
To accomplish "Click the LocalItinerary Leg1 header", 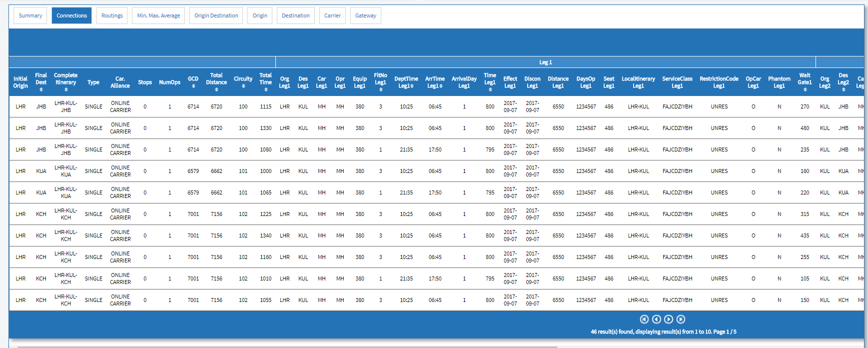I will click(x=639, y=82).
